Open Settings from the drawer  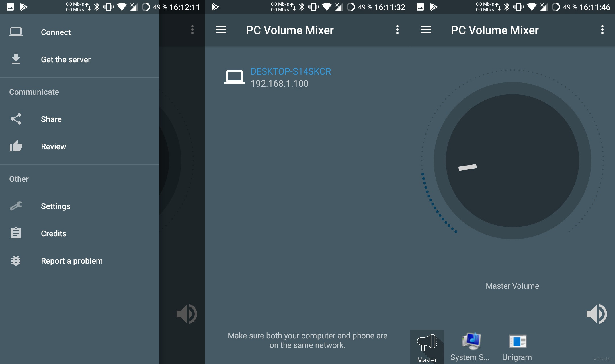(x=80, y=206)
